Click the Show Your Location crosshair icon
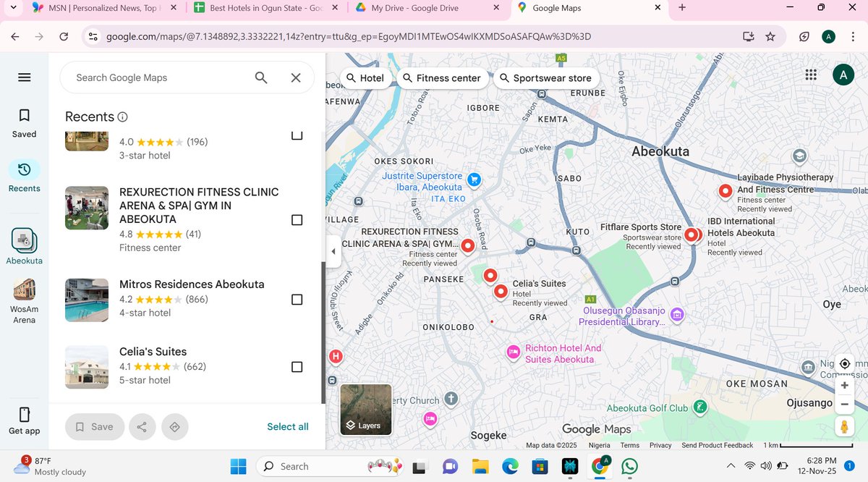Image resolution: width=868 pixels, height=482 pixels. click(844, 364)
